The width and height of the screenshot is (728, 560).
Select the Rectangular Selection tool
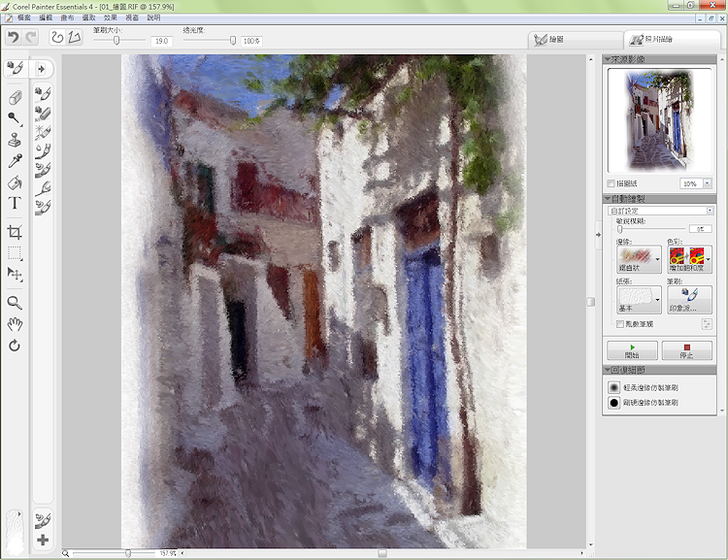click(x=15, y=253)
